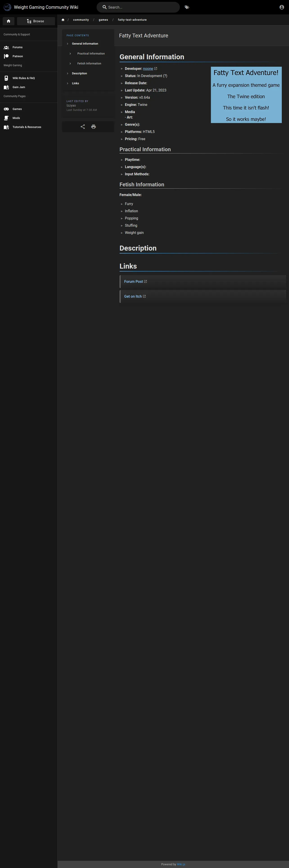Open the tags browser icon

point(187,7)
